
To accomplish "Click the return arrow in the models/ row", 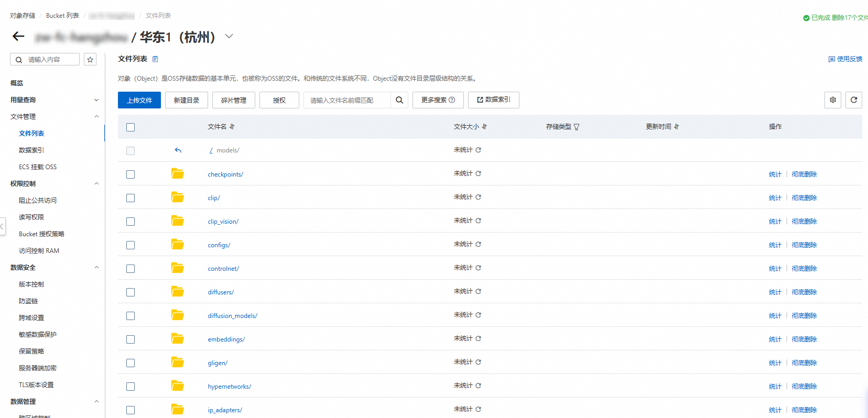I will 178,150.
